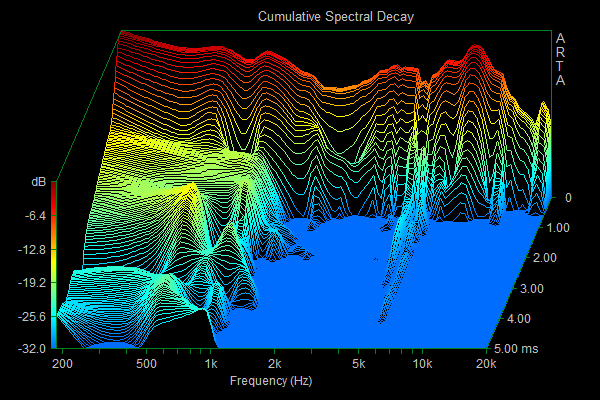
Task: Pick the 5k frequency tick label
Action: pyautogui.click(x=360, y=364)
